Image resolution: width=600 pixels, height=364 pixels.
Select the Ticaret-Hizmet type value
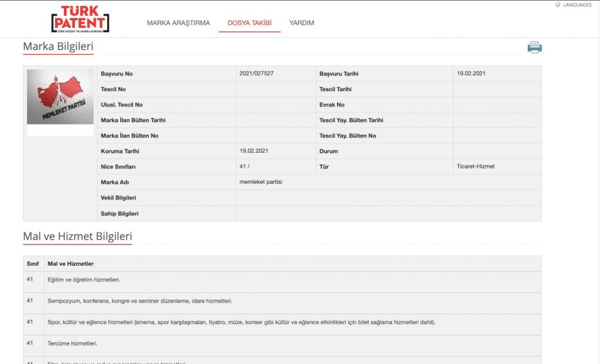pyautogui.click(x=476, y=166)
